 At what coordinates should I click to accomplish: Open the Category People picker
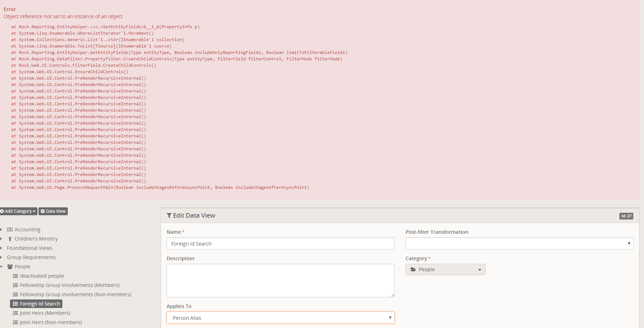445,269
